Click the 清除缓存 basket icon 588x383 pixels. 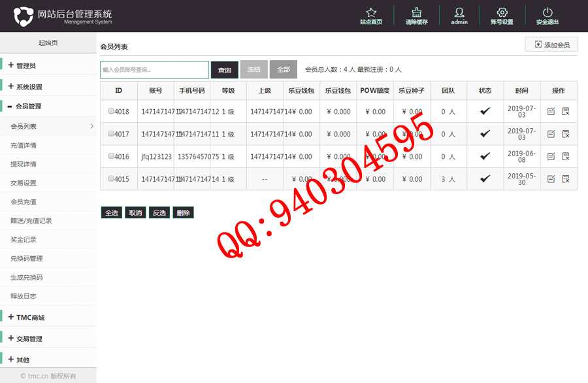click(x=416, y=12)
